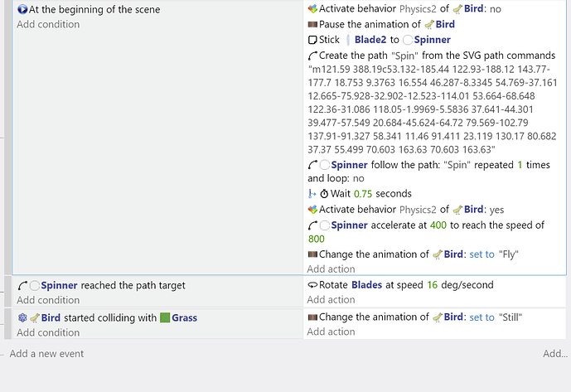Click the timer icon beside 'Wait'
The height and width of the screenshot is (392, 571).
(x=324, y=194)
